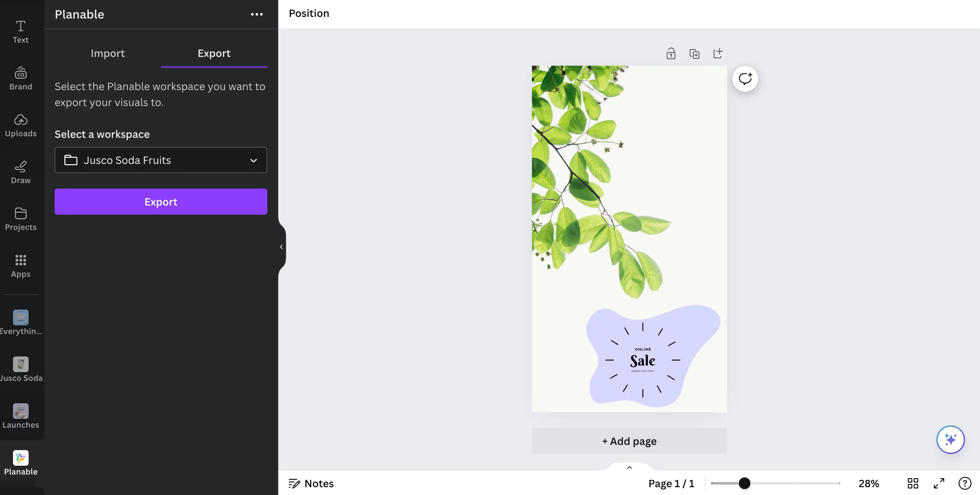This screenshot has width=980, height=495.
Task: Select Jusco Soda Fruits workspace
Action: [160, 160]
